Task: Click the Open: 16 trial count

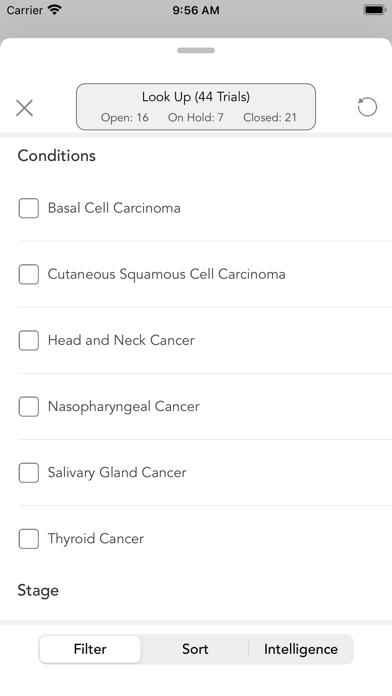Action: [125, 118]
